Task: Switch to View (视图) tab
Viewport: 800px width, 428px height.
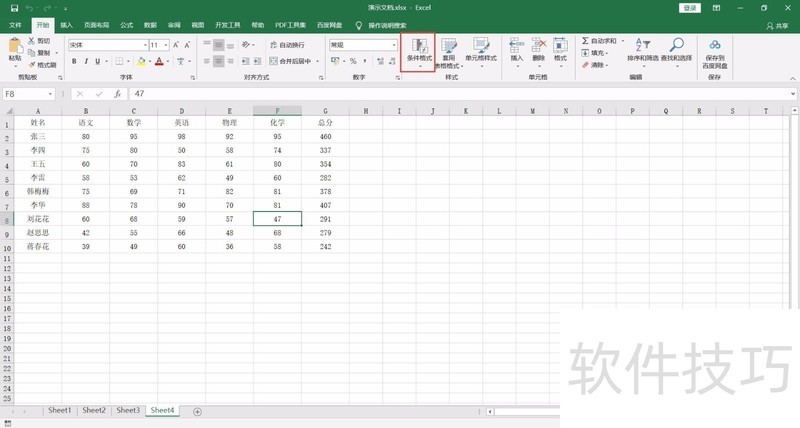Action: [197, 24]
